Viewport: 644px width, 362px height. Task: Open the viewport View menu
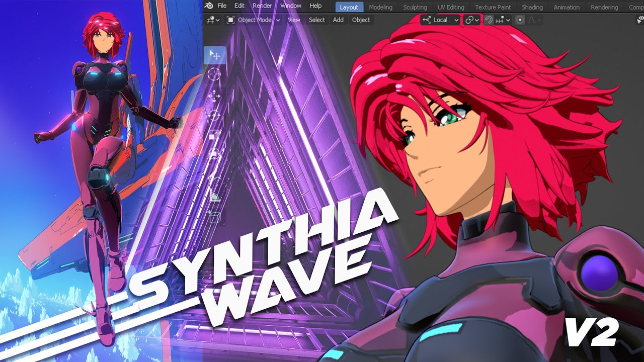tap(294, 20)
